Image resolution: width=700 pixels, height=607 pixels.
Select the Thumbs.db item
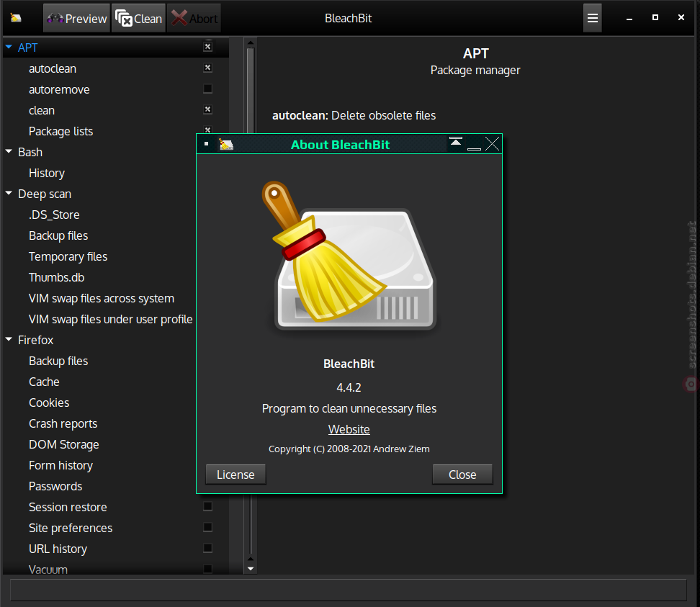[57, 278]
